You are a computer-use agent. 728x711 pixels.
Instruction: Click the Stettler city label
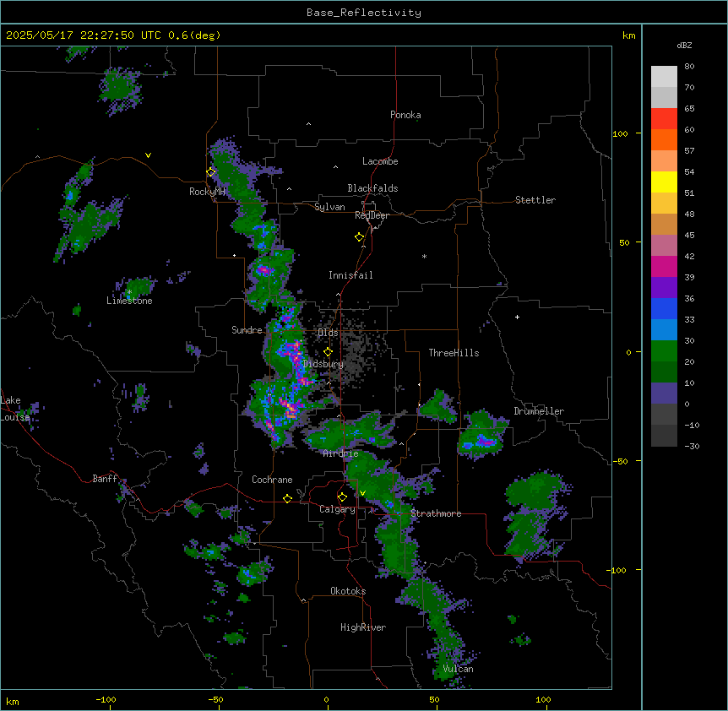click(x=535, y=200)
